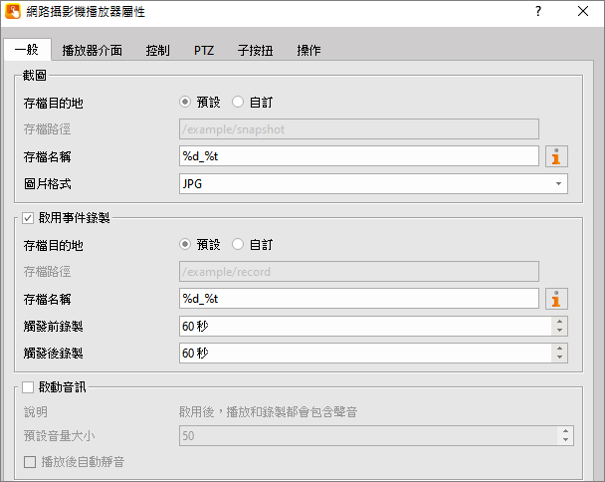Open the 操作 tab
This screenshot has width=605, height=482.
point(308,50)
